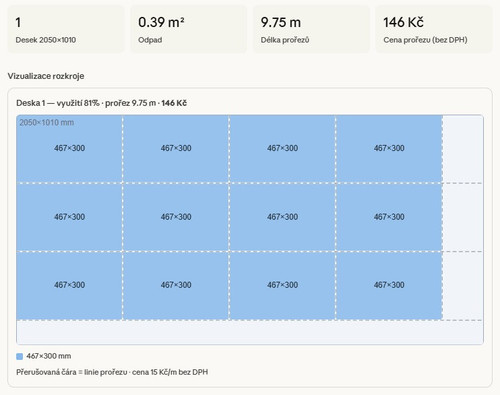Click the '1' board count value
This screenshot has width=500, height=395.
coord(18,23)
